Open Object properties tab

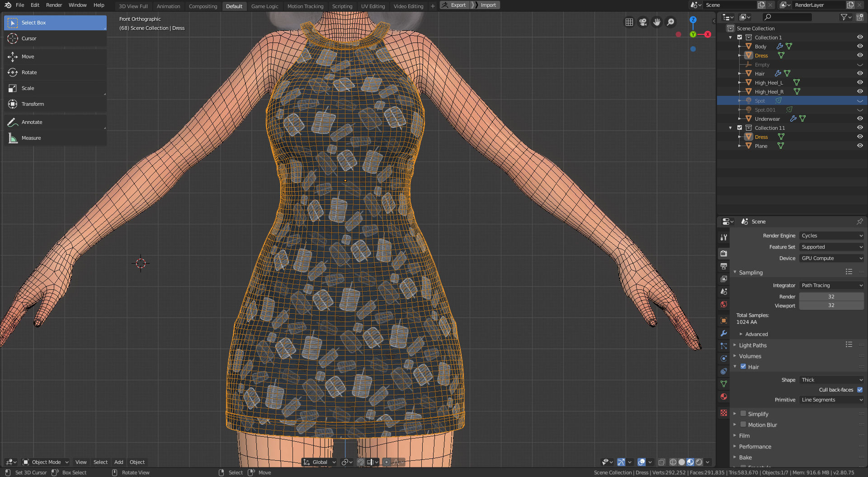click(x=724, y=321)
